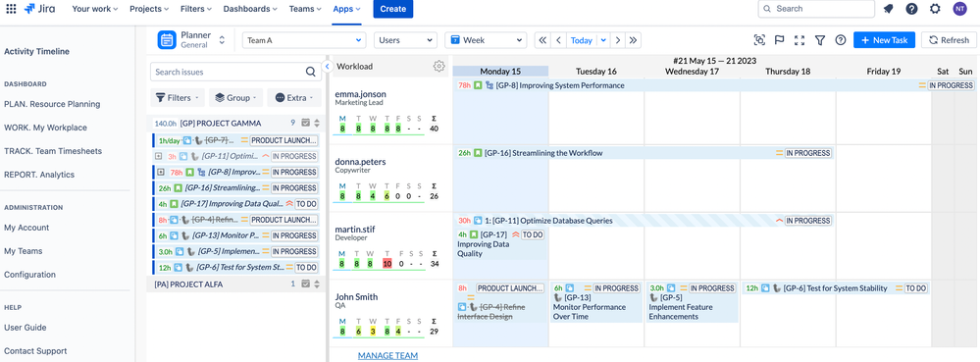Open the Teams menu
This screenshot has width=980, height=362.
click(x=305, y=9)
